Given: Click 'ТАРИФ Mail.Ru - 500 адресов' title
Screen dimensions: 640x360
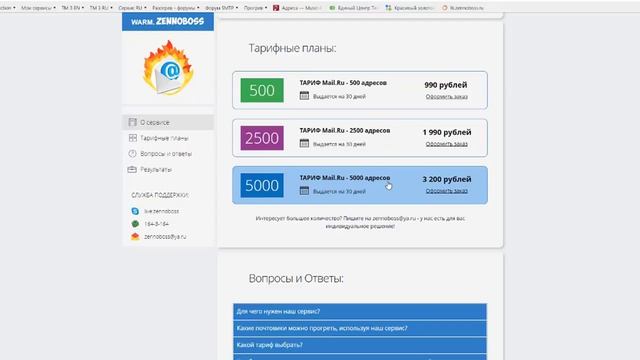Looking at the screenshot, I should click(x=343, y=83).
